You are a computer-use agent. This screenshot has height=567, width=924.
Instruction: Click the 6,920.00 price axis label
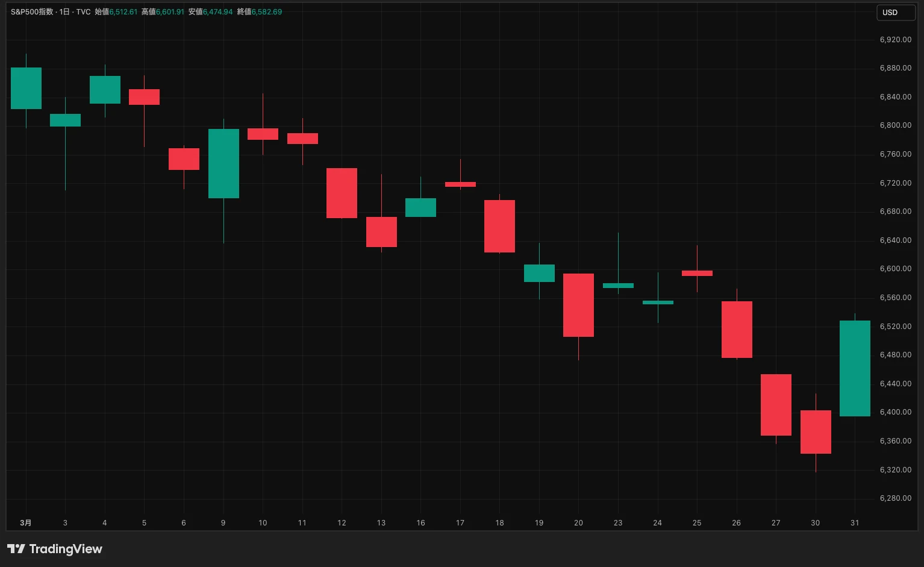point(895,40)
